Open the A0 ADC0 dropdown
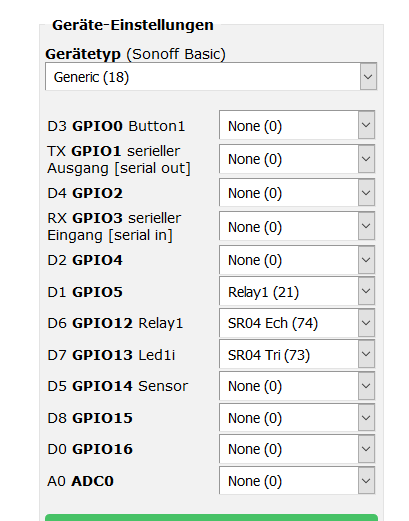Screen dimensions: 409x521 click(297, 481)
